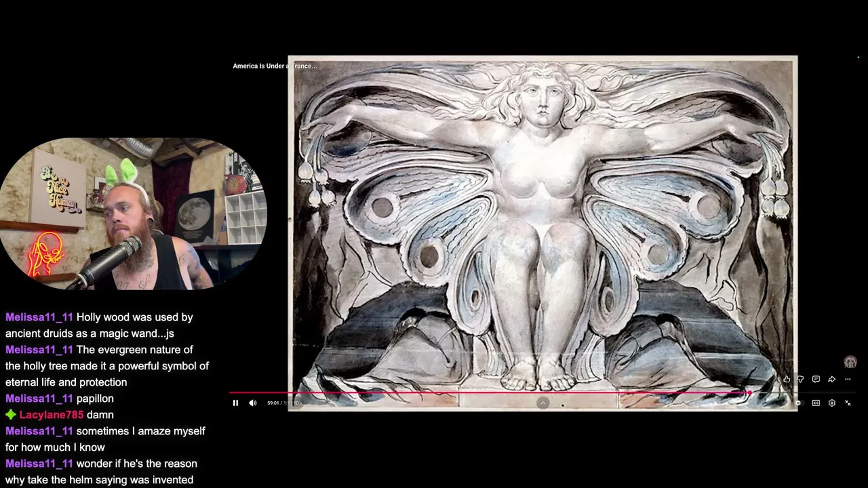Click Melissa11_11 on the 'papillon' message
Screen dimensions: 868x488
(39, 399)
